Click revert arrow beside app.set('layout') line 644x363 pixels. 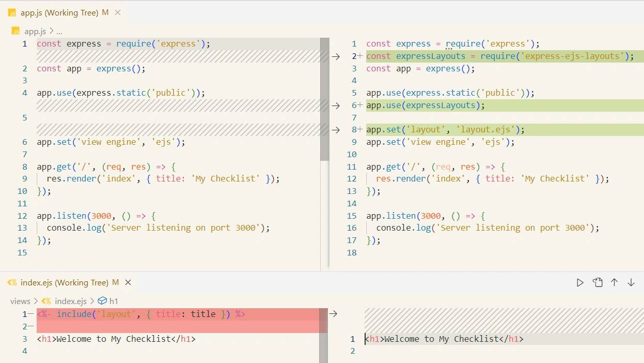[x=336, y=130]
